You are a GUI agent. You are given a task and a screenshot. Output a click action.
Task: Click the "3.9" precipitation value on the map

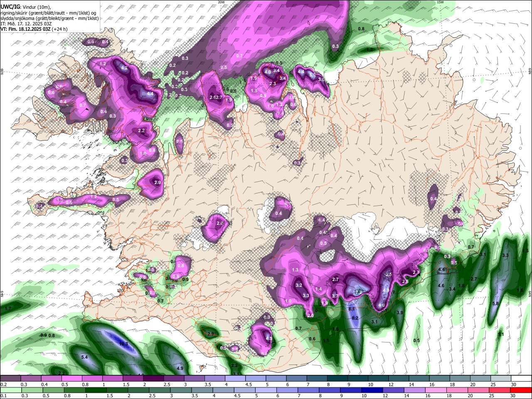[x=400, y=313]
